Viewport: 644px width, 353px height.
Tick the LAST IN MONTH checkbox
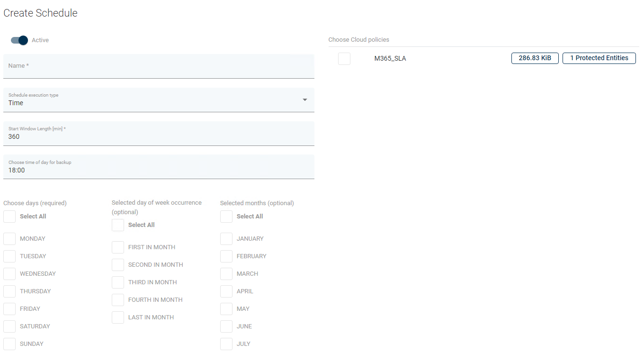click(x=118, y=317)
